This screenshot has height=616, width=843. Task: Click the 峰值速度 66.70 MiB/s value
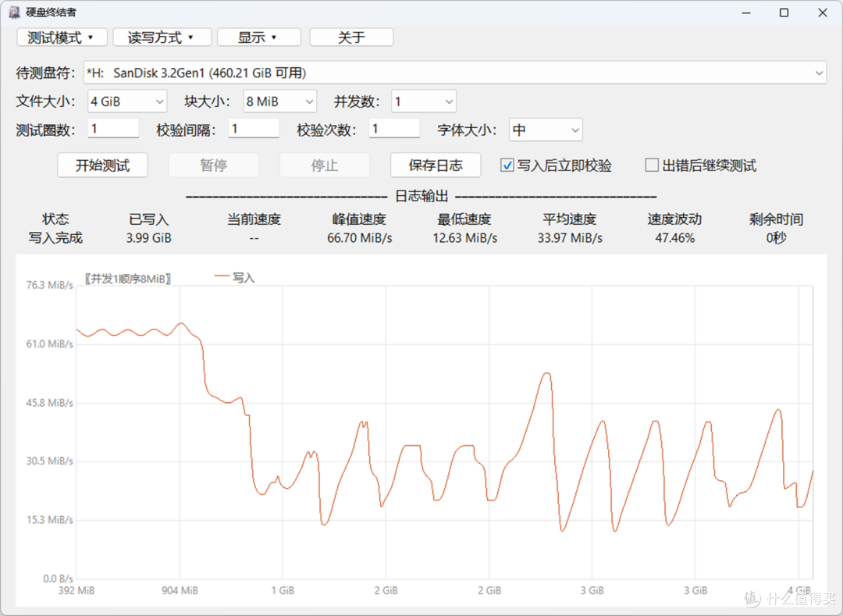pos(360,238)
